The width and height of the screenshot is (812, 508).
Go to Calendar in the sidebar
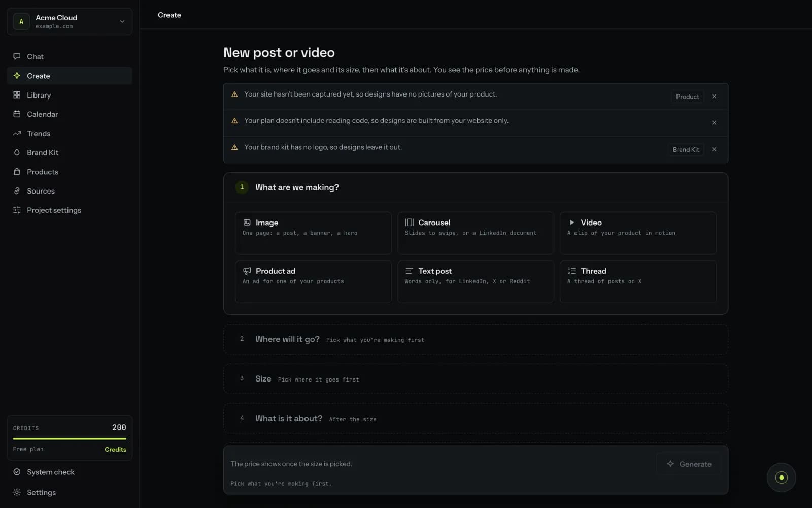(x=70, y=114)
